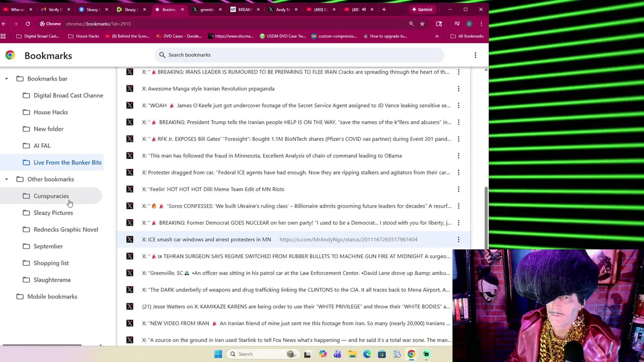Screen dimensions: 644x362
Task: Collapse the Other bookmarks folder tree
Action: (x=7, y=179)
